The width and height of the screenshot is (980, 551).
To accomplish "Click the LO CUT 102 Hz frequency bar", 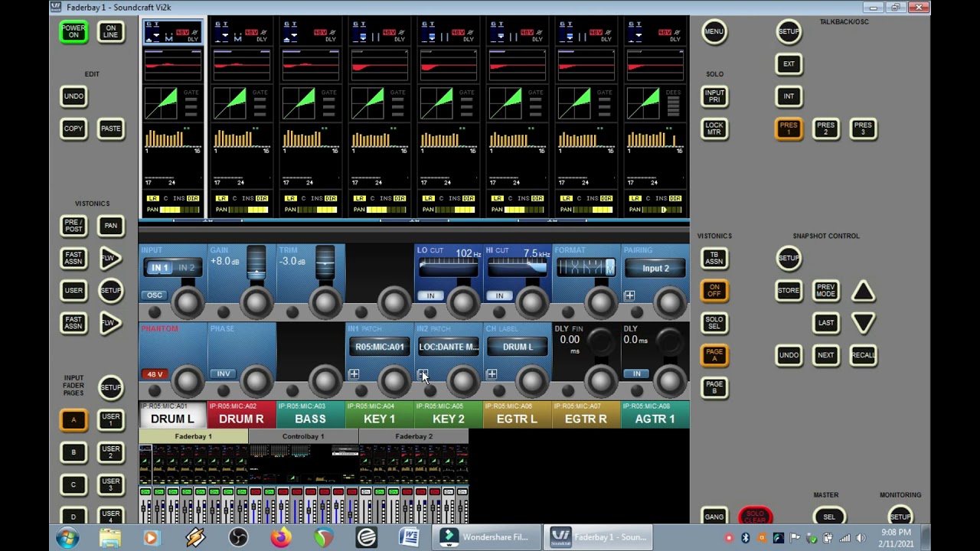I will (x=449, y=267).
